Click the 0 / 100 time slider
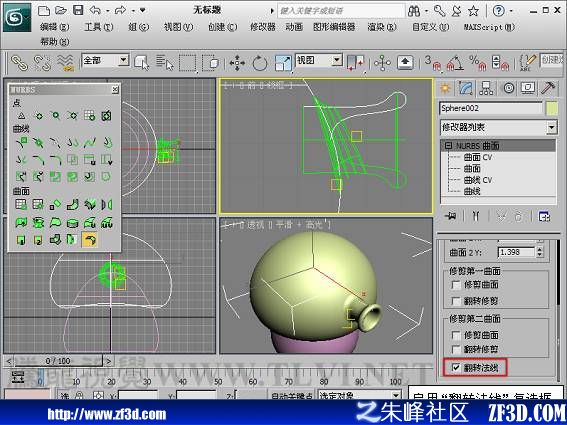The width and height of the screenshot is (567, 425). coord(58,361)
